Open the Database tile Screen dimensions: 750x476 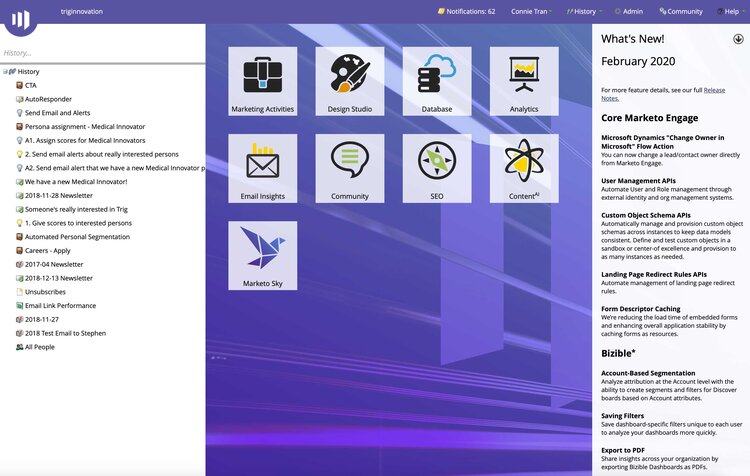coord(437,81)
